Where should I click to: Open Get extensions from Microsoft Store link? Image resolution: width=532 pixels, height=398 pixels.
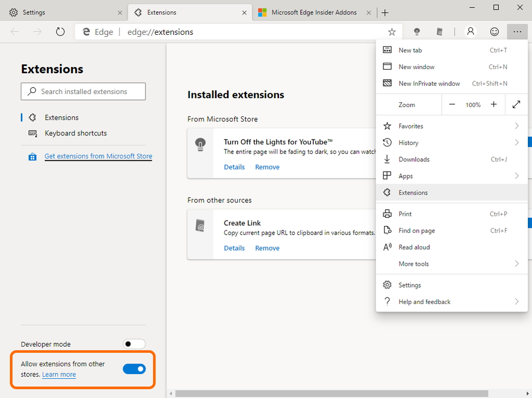click(x=98, y=156)
